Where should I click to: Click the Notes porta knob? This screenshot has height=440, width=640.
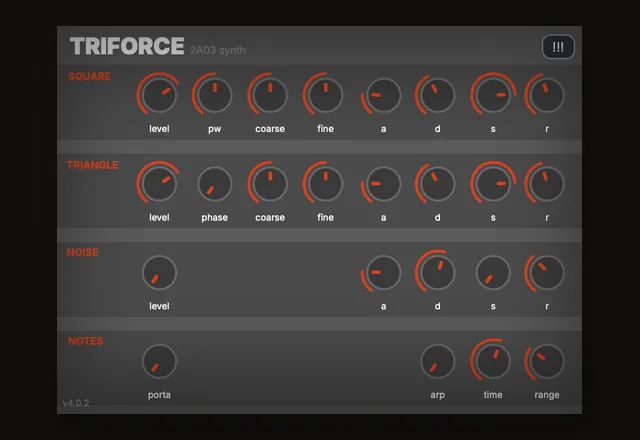pos(159,361)
